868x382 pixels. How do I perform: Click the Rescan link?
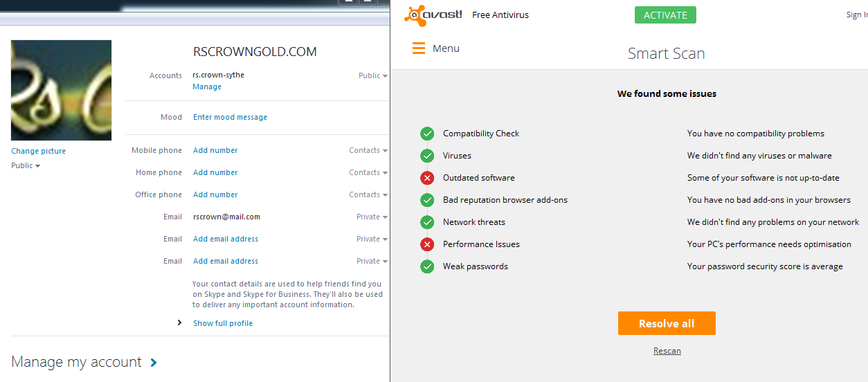click(667, 351)
